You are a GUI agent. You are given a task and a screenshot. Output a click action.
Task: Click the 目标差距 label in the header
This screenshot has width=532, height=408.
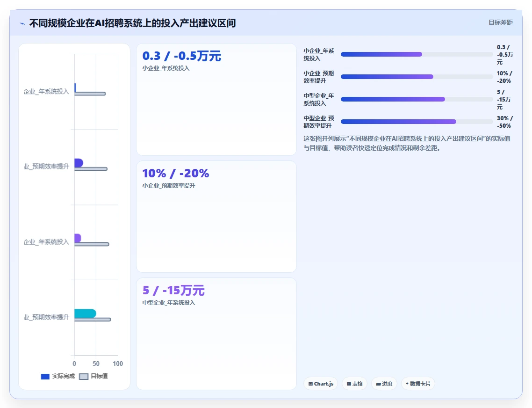[x=501, y=22]
